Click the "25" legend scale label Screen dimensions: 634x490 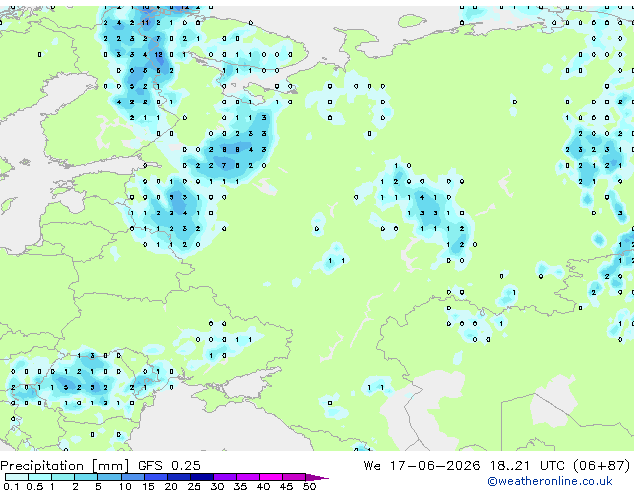(x=194, y=486)
